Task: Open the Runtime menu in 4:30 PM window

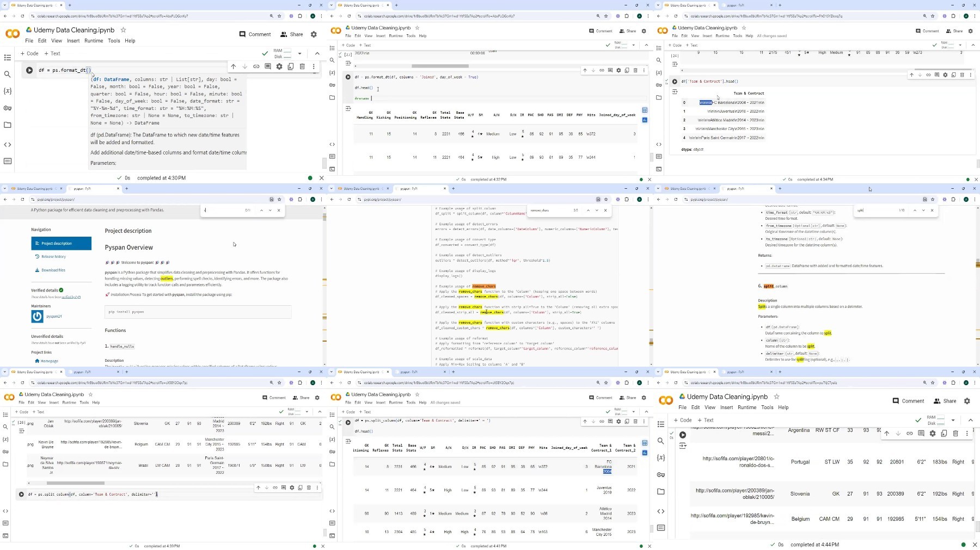Action: pyautogui.click(x=94, y=41)
